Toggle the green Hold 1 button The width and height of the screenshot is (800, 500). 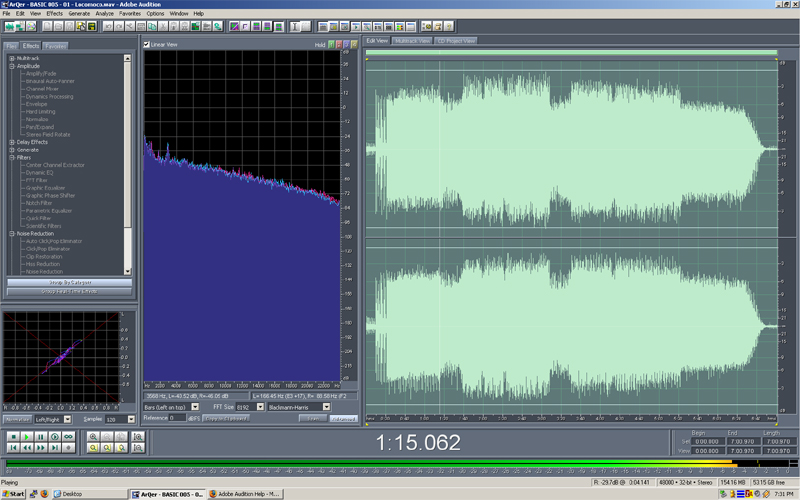tap(331, 44)
